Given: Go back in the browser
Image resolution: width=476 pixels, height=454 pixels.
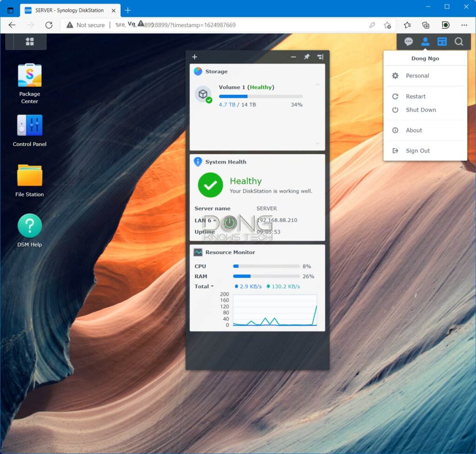Looking at the screenshot, I should coord(12,25).
